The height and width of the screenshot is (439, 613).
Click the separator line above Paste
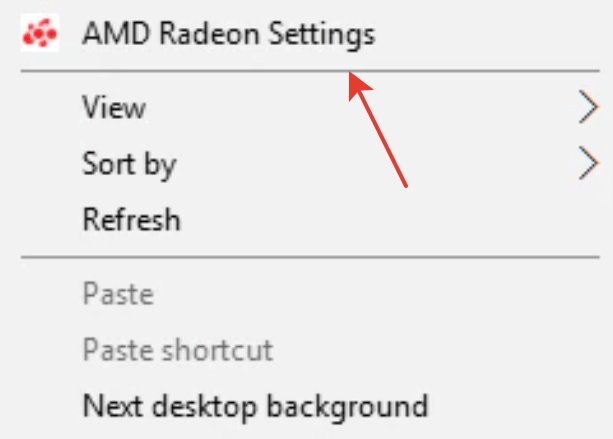click(x=310, y=257)
